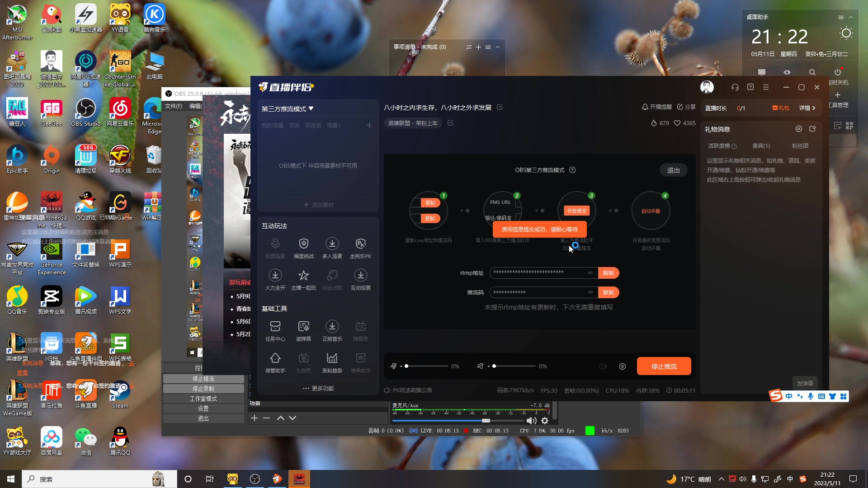Open 房管助手 room manager assistant
Viewport: 868px width, 488px height.
(x=275, y=362)
